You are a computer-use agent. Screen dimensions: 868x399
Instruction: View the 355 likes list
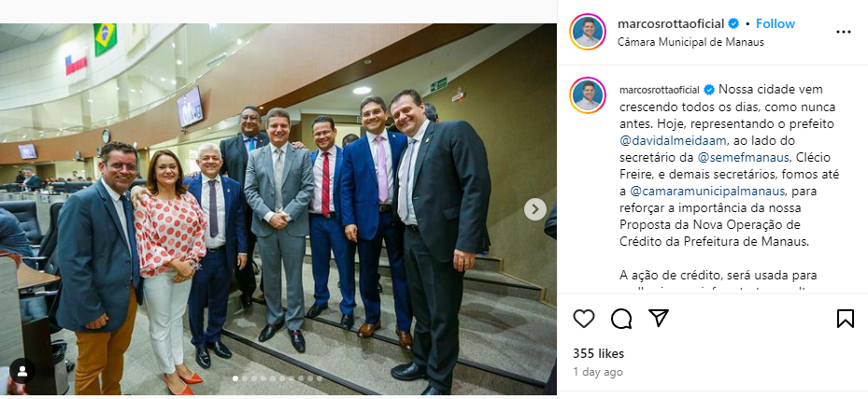598,353
